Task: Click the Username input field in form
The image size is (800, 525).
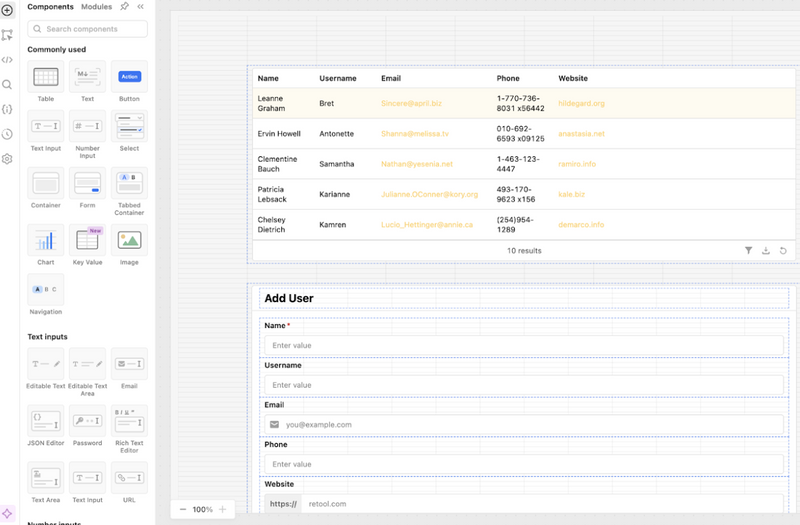Action: point(524,385)
